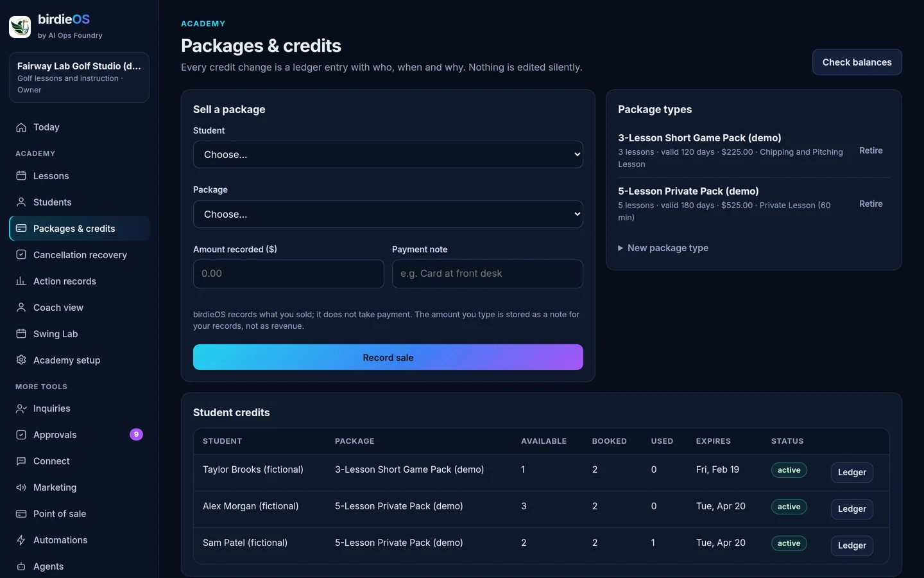Screen dimensions: 924x578
Task: Click the Approvals checkbox icon
Action: [21, 435]
